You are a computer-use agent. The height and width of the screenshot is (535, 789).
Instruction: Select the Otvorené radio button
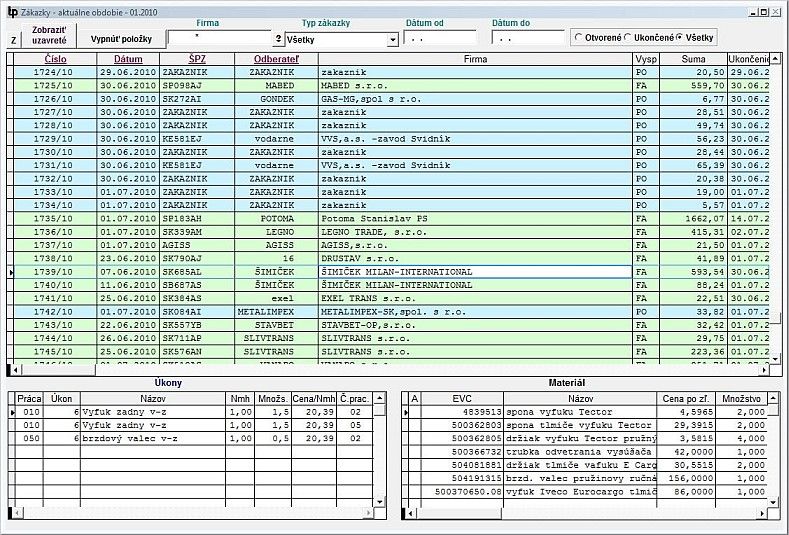coord(578,37)
